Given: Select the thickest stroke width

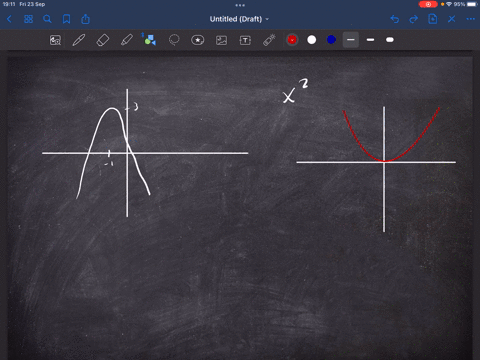Looking at the screenshot, I should (x=390, y=40).
